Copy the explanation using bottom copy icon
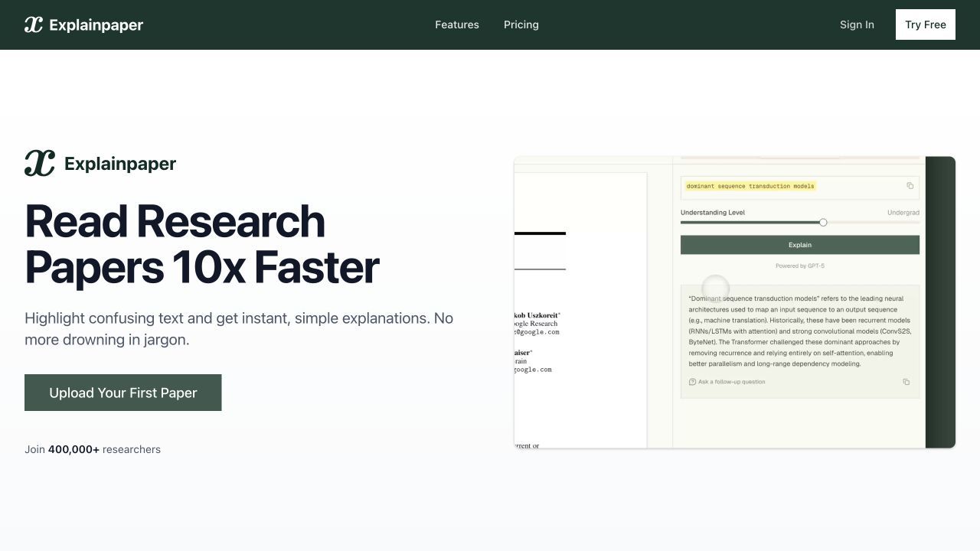Screen dimensions: 980x551 906,382
